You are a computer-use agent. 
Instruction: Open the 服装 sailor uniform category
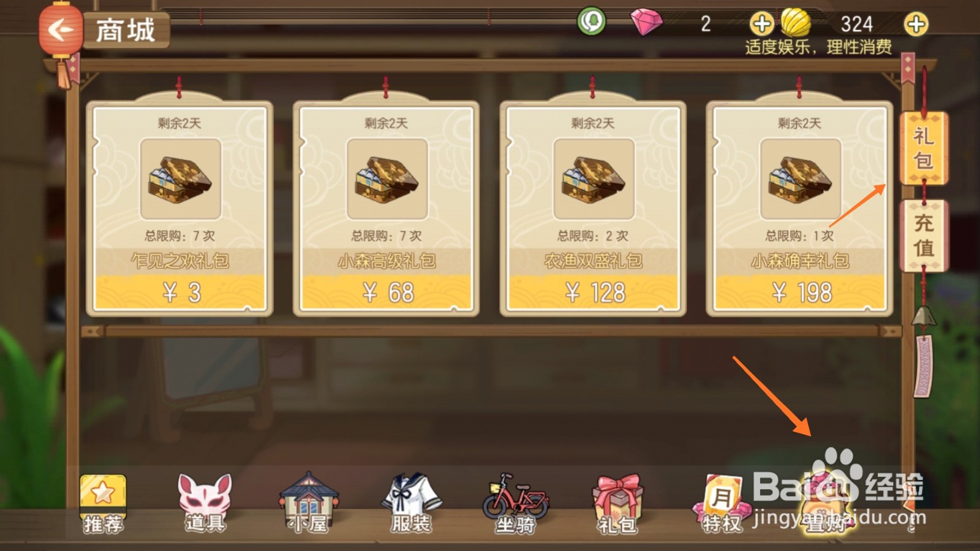pos(411,503)
